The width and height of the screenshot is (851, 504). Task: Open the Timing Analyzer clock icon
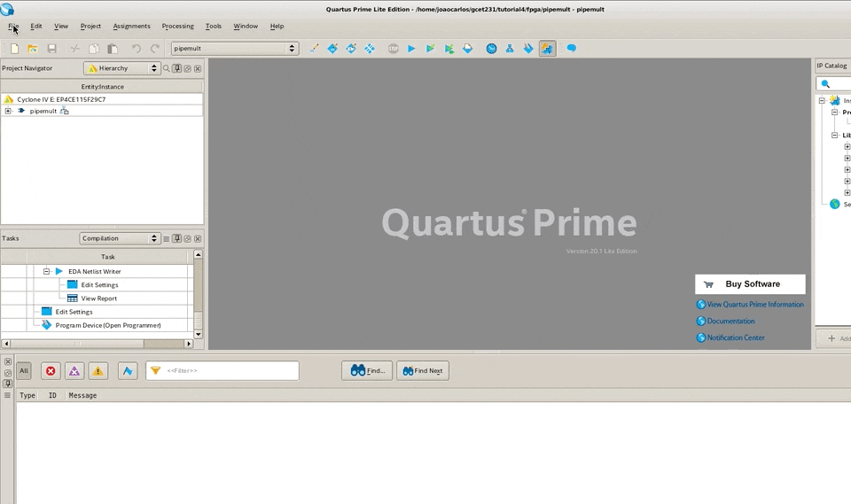tap(491, 49)
